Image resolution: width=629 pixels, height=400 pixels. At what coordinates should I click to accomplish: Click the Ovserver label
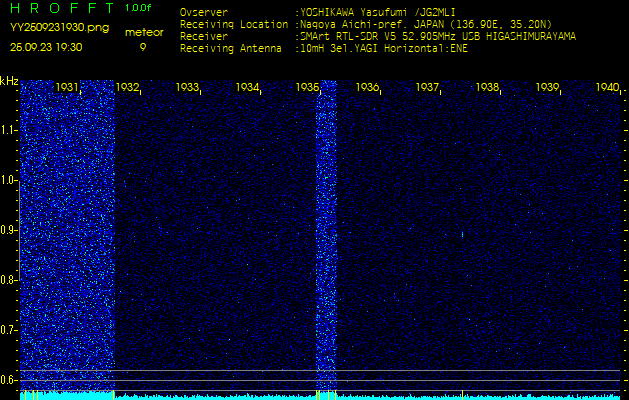tap(204, 12)
